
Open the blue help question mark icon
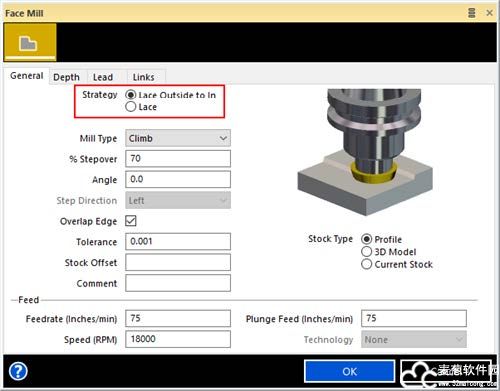[18, 371]
